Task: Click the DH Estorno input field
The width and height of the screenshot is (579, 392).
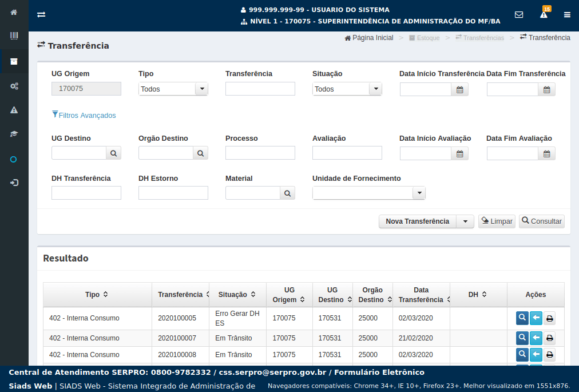Action: pyautogui.click(x=173, y=193)
